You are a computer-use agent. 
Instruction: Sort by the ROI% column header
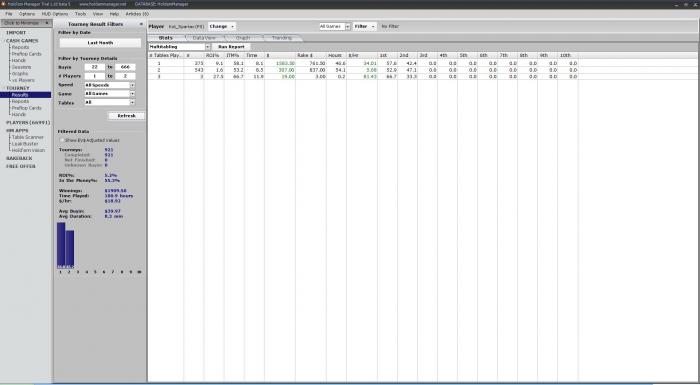(x=214, y=55)
